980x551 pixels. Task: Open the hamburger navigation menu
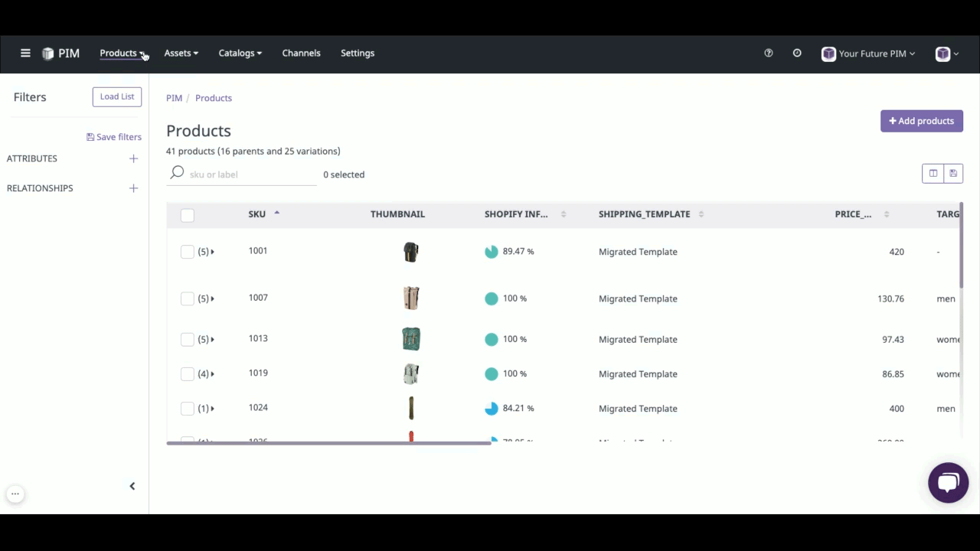coord(25,53)
